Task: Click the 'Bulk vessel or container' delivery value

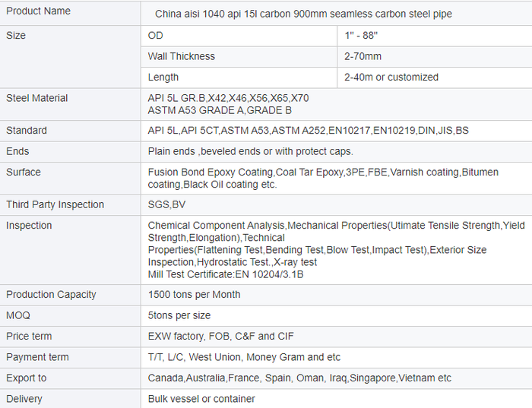Action: click(x=201, y=399)
